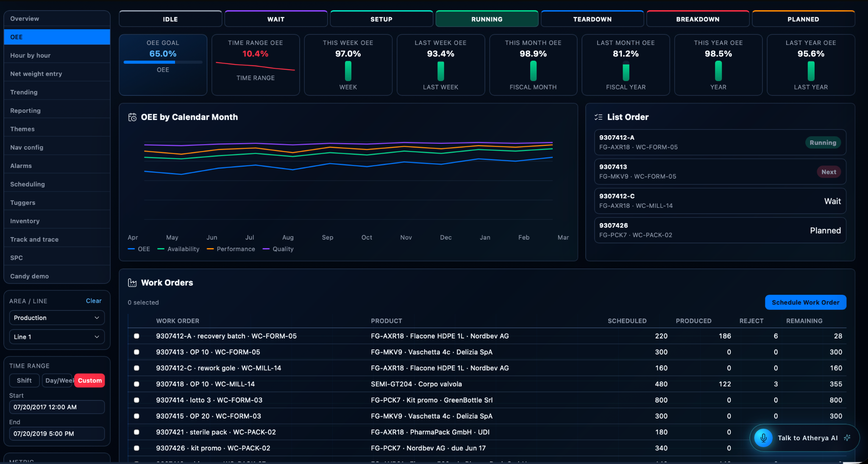Click the End date input field
The width and height of the screenshot is (868, 464).
click(x=57, y=433)
